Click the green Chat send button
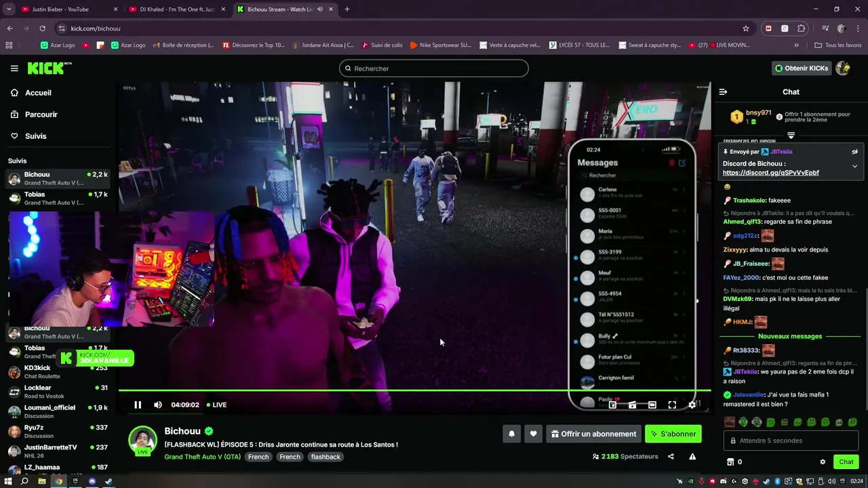 click(x=846, y=462)
